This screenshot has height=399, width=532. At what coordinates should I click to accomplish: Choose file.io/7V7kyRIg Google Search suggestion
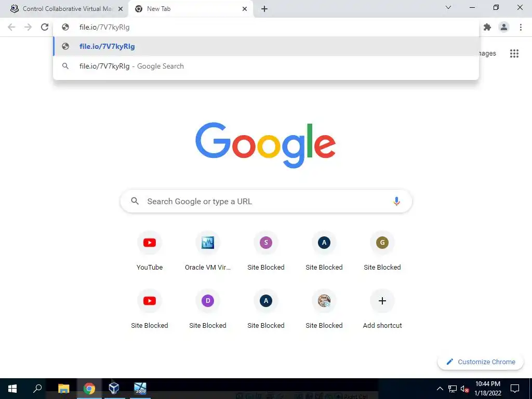pos(266,66)
